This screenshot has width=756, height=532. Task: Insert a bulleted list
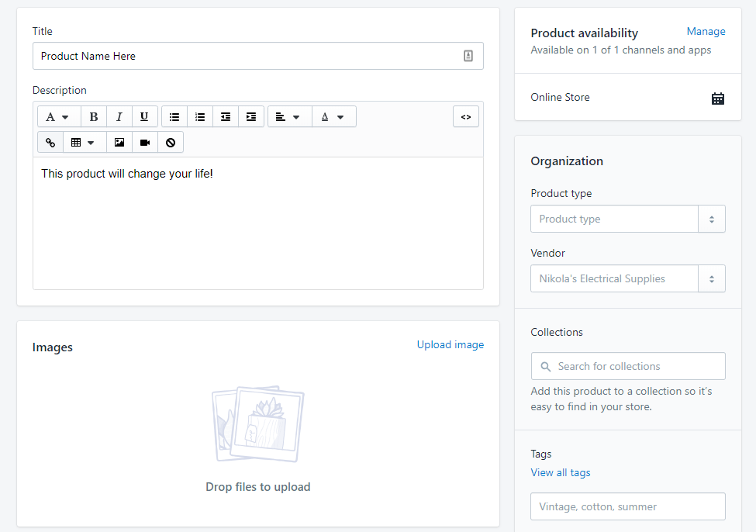pos(174,117)
